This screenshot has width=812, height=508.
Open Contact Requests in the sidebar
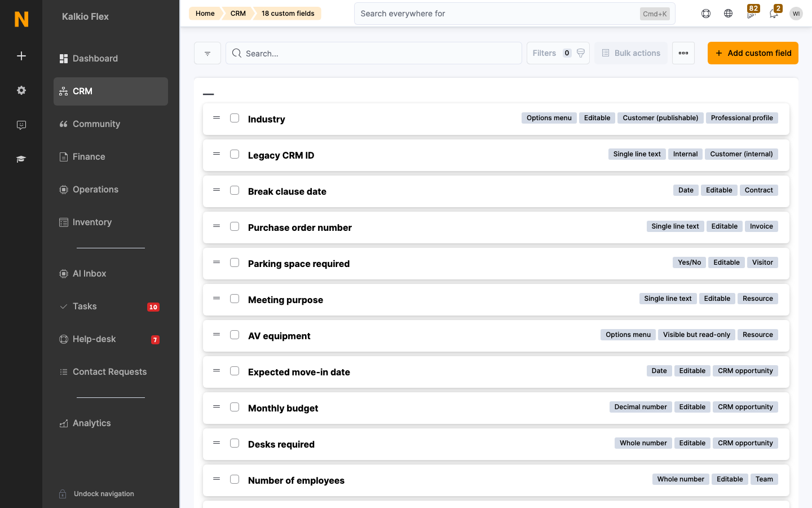tap(111, 372)
